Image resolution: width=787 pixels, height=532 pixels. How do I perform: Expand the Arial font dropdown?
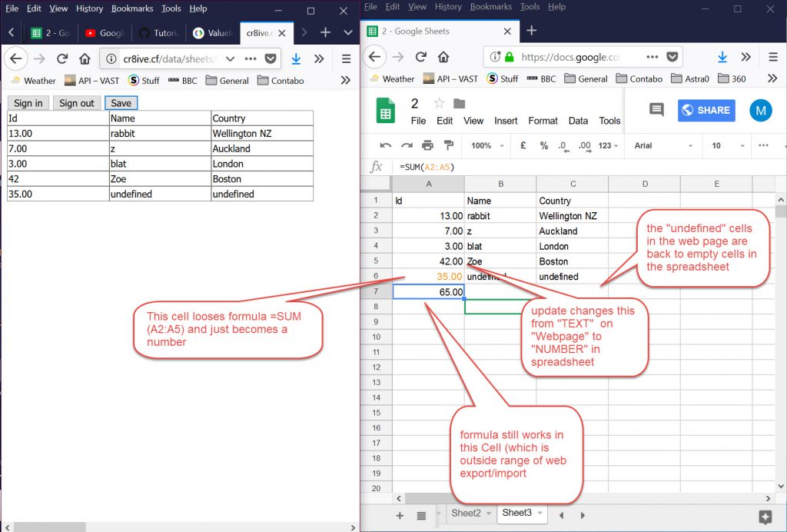coord(661,145)
